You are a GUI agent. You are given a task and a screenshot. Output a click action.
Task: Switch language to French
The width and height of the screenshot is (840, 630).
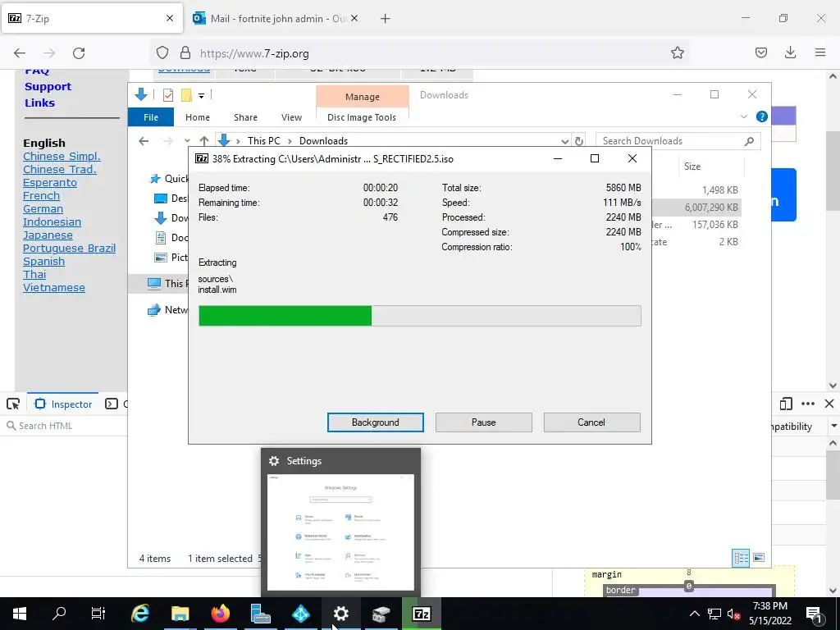click(41, 195)
